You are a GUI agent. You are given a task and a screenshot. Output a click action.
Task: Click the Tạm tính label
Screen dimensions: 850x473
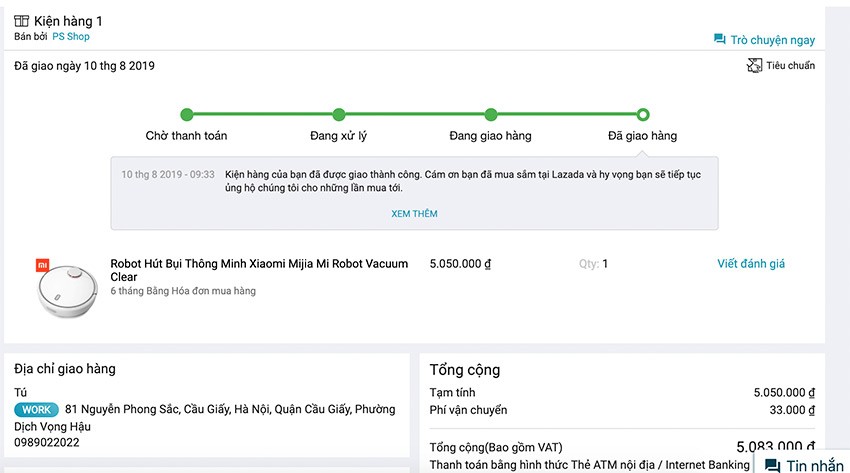(x=452, y=392)
